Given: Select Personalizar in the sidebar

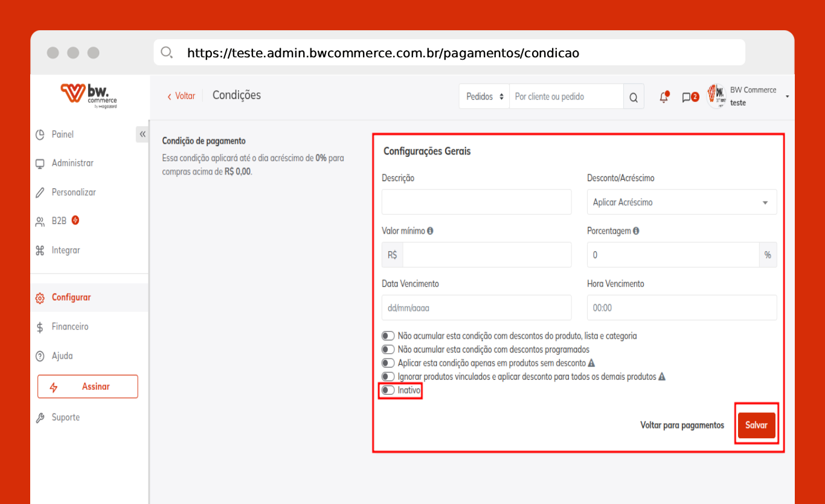Looking at the screenshot, I should pos(74,193).
